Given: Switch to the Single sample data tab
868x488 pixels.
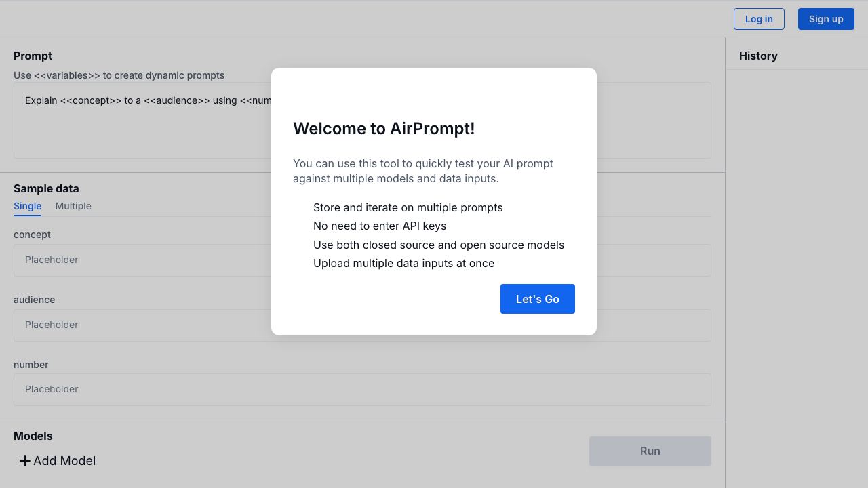Looking at the screenshot, I should 28,206.
